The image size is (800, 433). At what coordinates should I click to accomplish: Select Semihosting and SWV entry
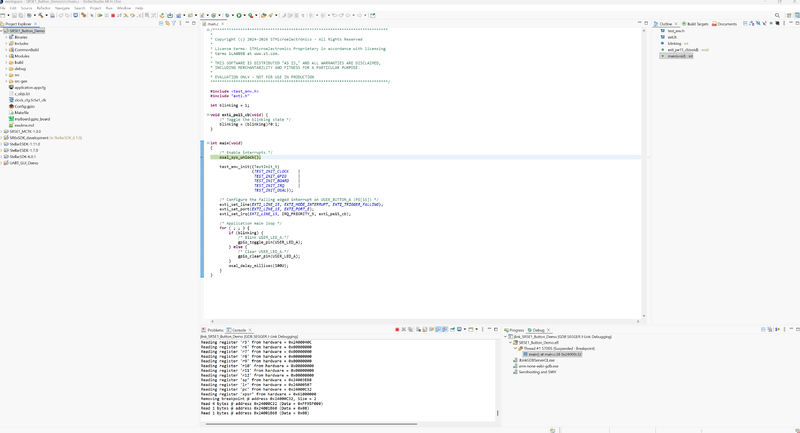534,372
